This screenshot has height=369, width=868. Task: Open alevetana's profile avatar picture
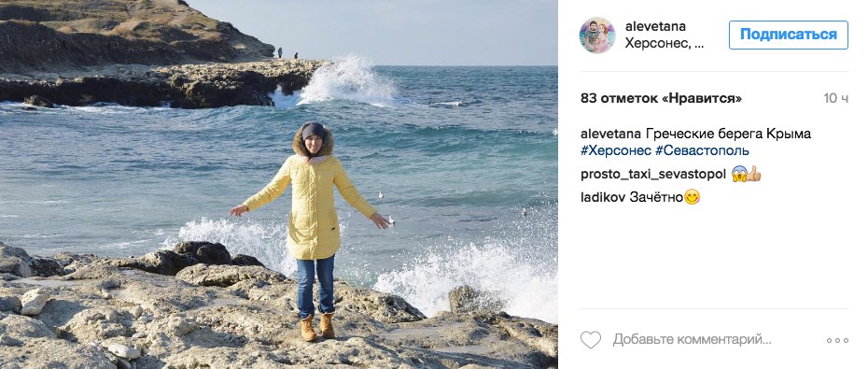[x=597, y=35]
